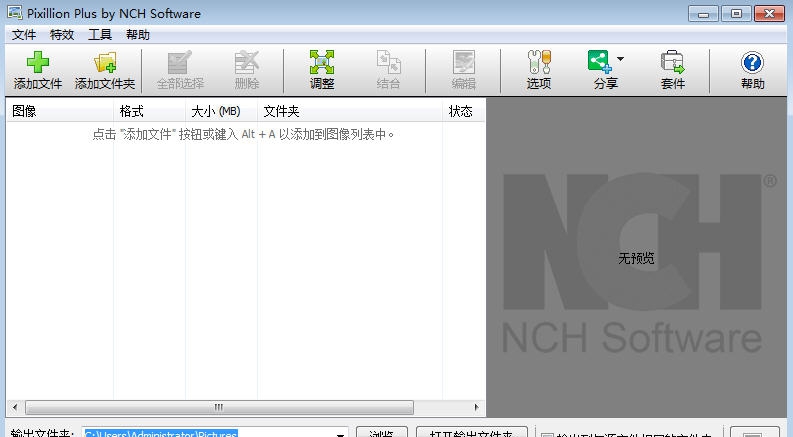Click the Pixillion app icon in title bar
The height and width of the screenshot is (437, 793).
[x=14, y=13]
